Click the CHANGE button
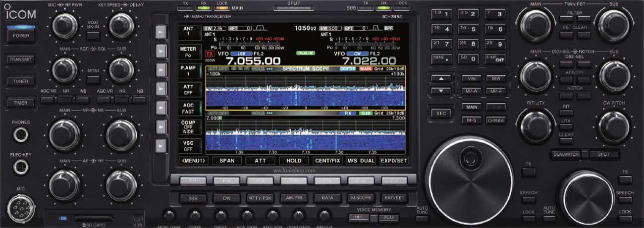Viewport: 644px width, 228px height. (x=495, y=120)
